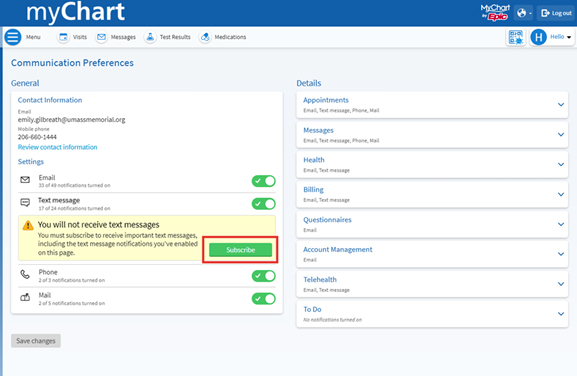Image resolution: width=577 pixels, height=376 pixels.
Task: Open the Menu label in navigation
Action: (x=33, y=37)
